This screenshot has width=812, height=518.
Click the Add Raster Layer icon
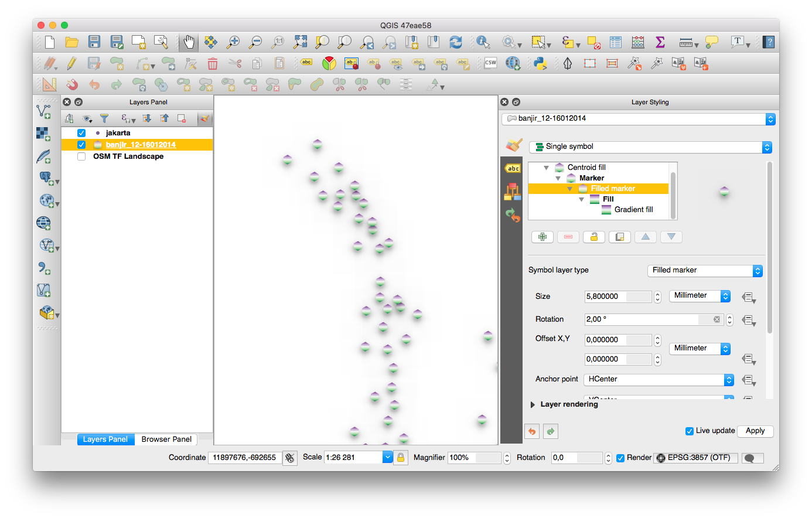[x=44, y=134]
